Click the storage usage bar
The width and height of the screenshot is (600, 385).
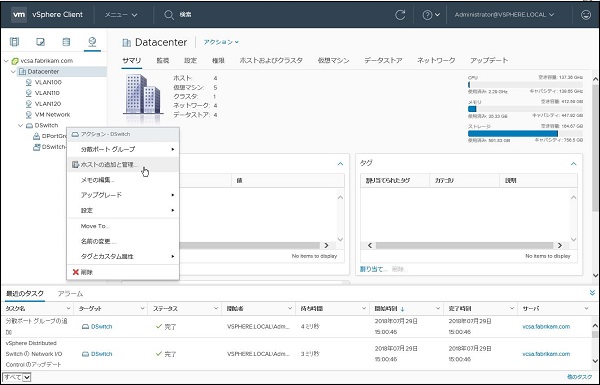point(525,134)
